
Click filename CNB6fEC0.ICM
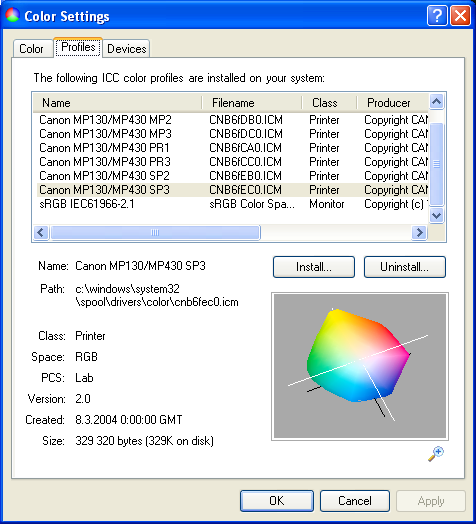coord(245,190)
